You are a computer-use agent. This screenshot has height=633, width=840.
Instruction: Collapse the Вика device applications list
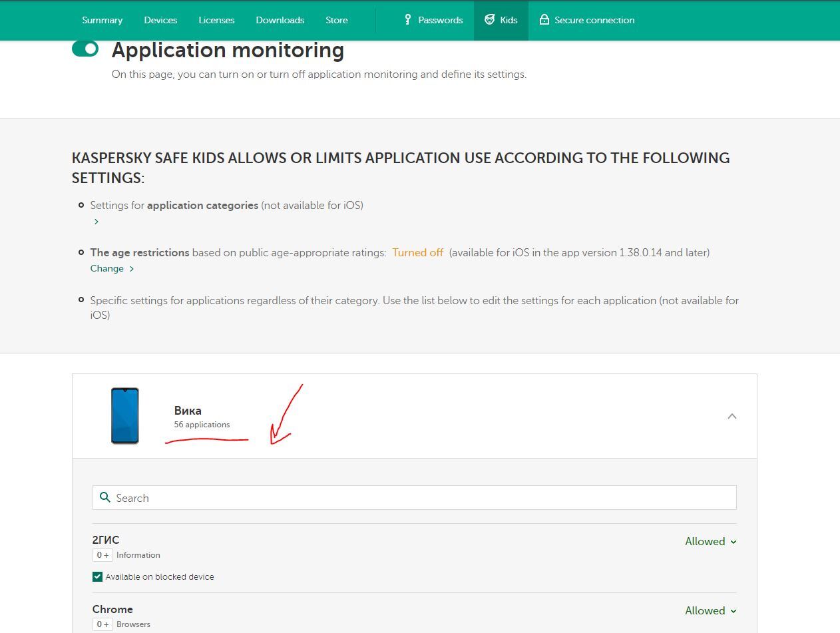tap(732, 417)
